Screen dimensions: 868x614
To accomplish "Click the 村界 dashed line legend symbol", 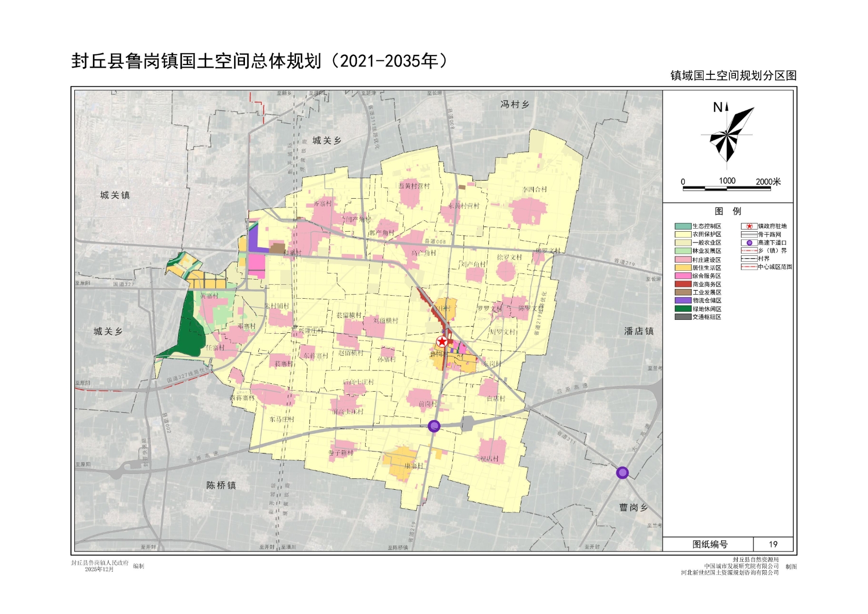I will coord(749,258).
